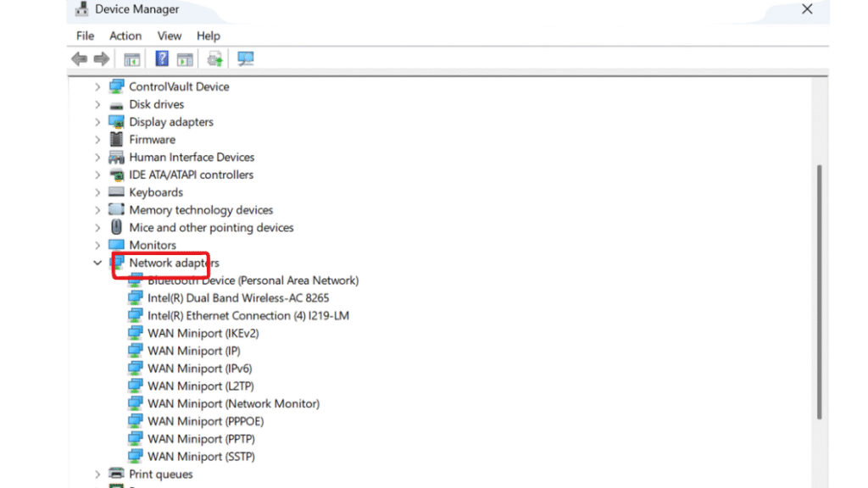Toggle the console tree pane toolbar icon
This screenshot has height=488, width=868.
tap(131, 59)
